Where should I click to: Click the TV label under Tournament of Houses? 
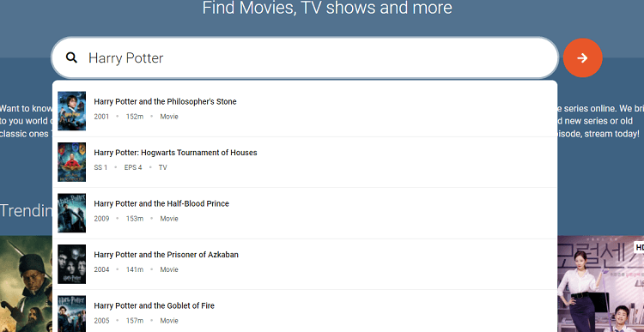(x=162, y=167)
